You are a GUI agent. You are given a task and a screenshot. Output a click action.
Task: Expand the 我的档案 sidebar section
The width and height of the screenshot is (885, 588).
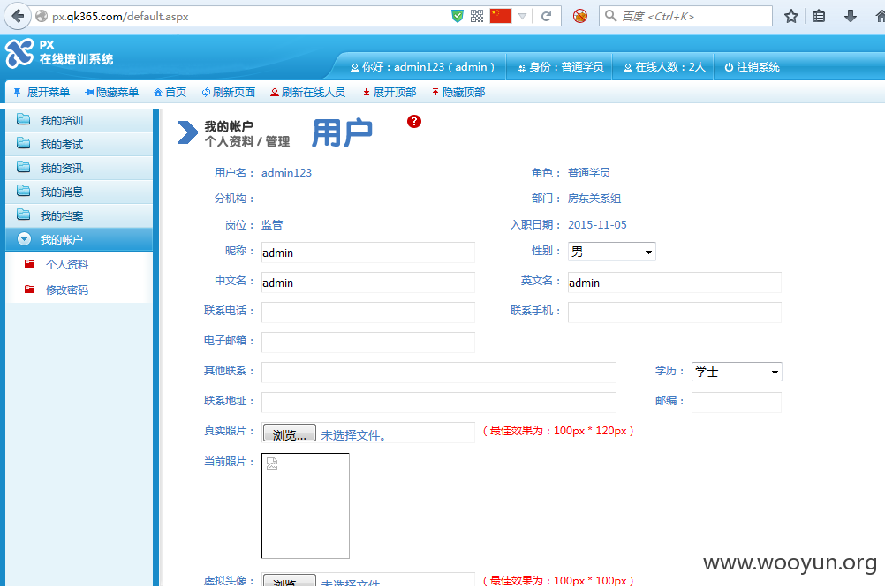click(x=79, y=215)
